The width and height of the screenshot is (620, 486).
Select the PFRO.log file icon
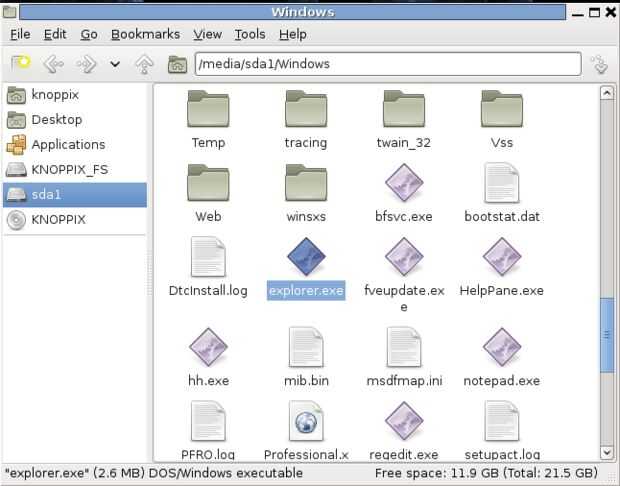click(208, 421)
